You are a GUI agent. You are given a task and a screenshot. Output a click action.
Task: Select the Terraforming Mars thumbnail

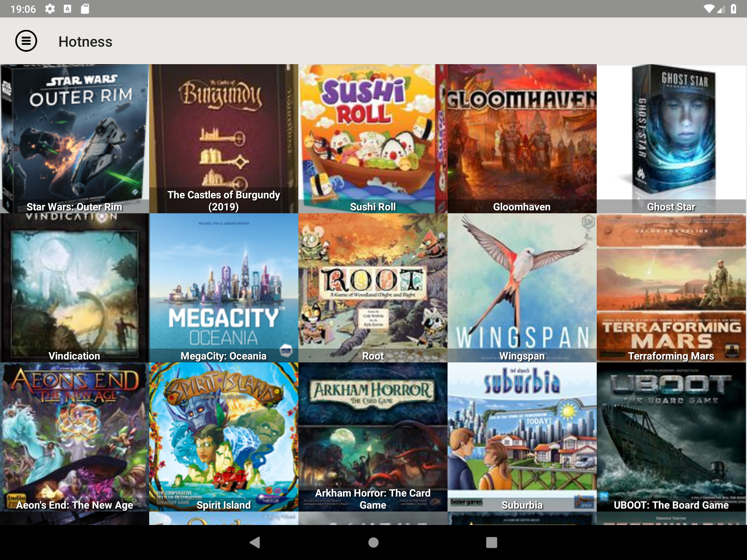(x=671, y=288)
